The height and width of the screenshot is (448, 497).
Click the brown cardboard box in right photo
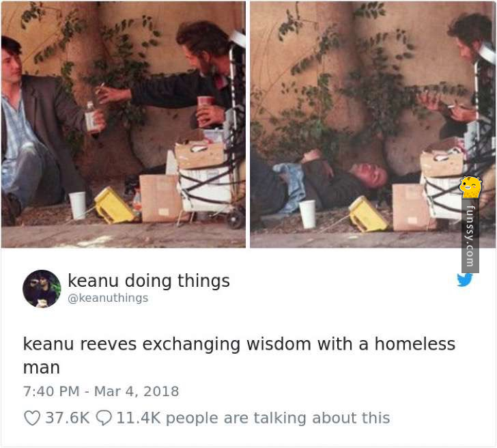point(410,208)
